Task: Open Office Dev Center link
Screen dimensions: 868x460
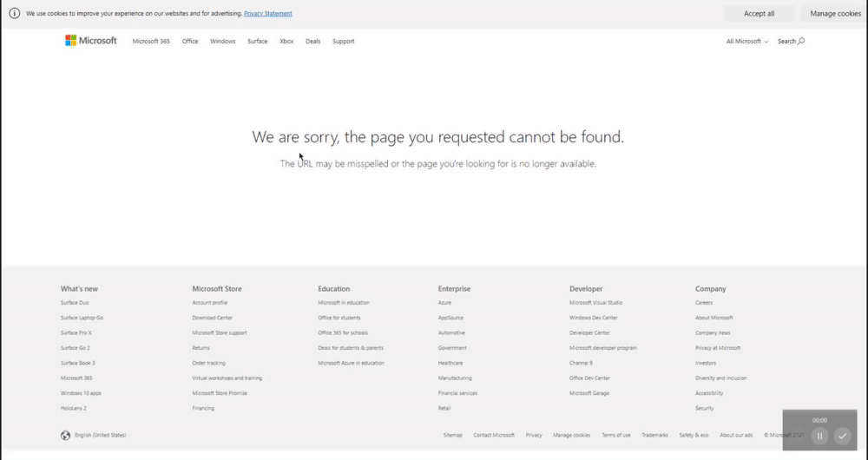Action: (589, 378)
